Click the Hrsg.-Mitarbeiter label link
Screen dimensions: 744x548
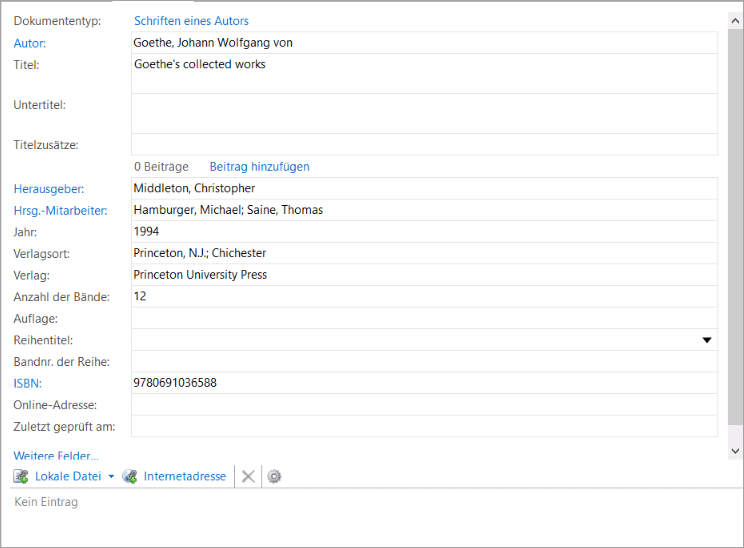[60, 211]
